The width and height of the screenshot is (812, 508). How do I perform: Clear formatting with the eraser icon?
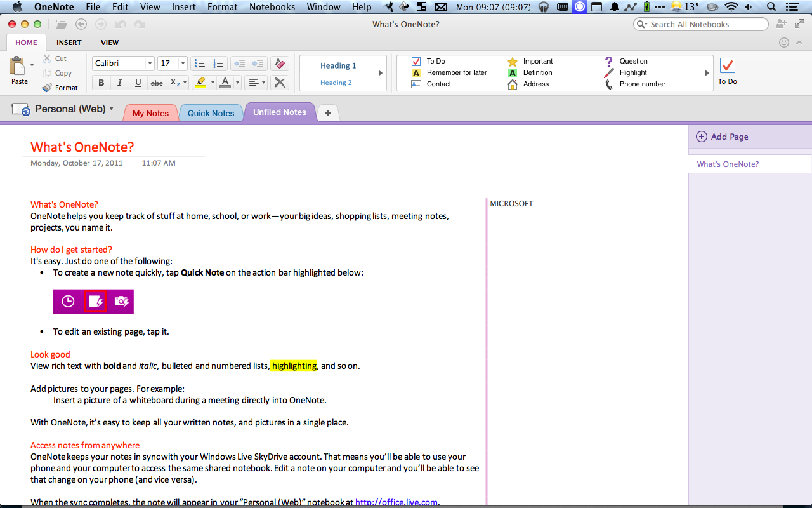coord(279,63)
